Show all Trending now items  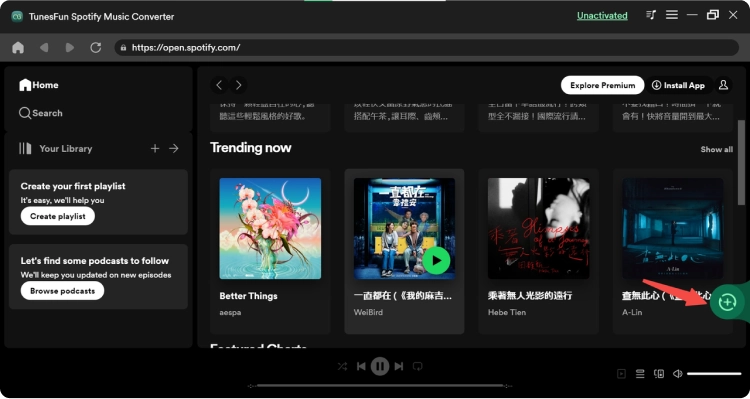click(717, 149)
